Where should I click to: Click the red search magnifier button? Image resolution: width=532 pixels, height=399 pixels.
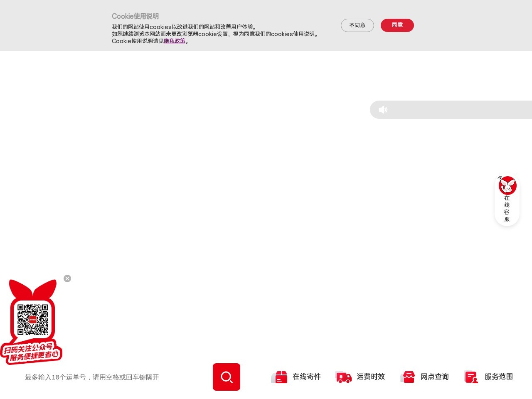(227, 377)
